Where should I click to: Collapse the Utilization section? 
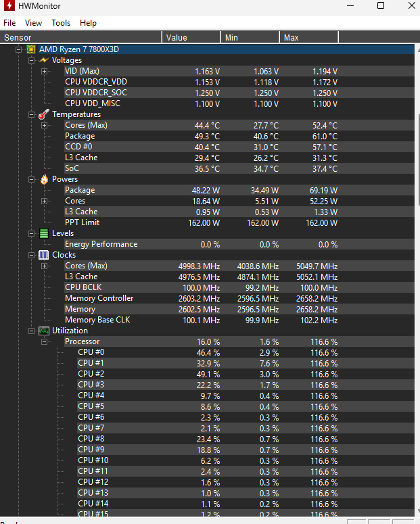31,331
